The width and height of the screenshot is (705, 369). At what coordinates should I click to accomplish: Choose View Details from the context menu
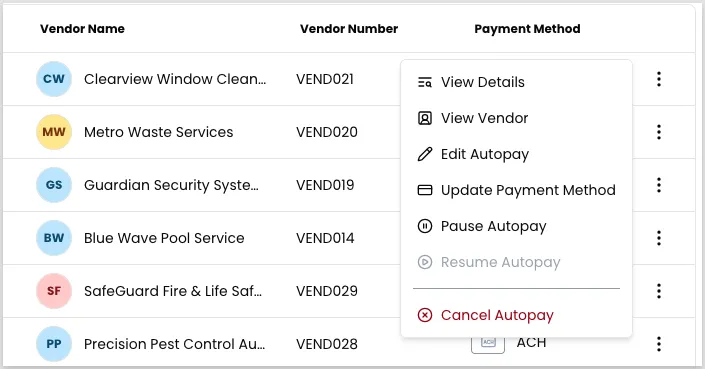point(516,82)
